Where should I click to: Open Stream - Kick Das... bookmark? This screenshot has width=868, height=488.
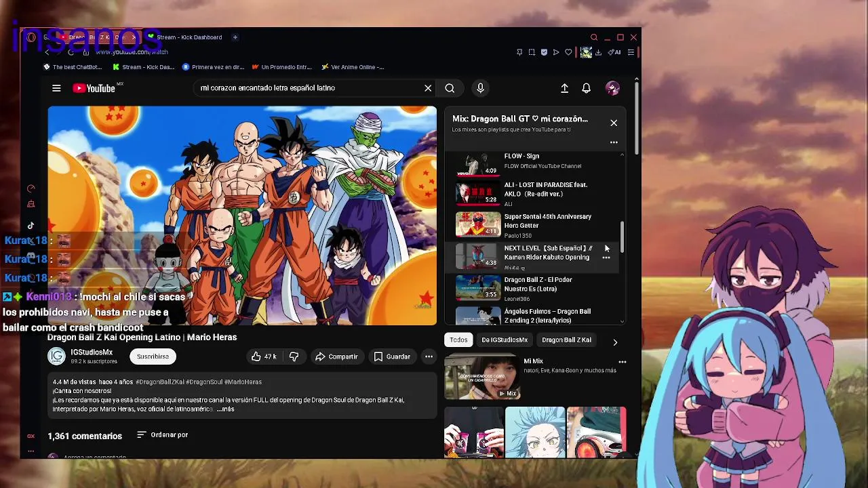(x=143, y=67)
